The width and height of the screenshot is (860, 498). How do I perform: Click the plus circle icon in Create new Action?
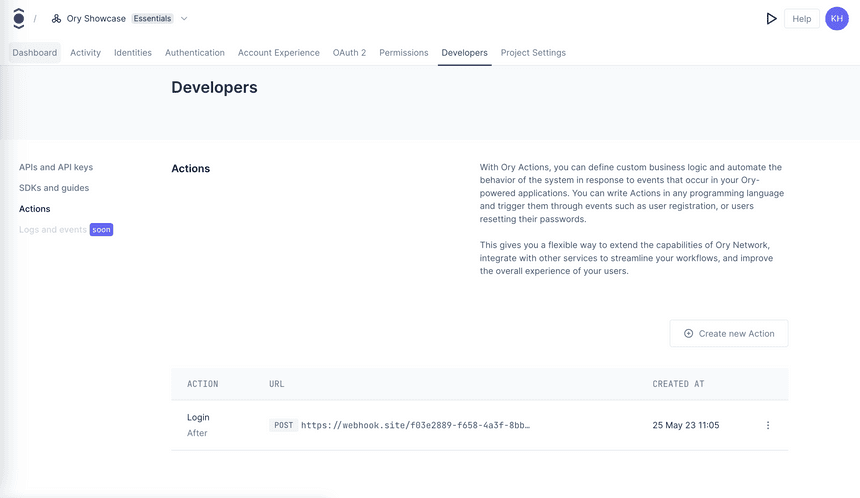[x=688, y=333]
